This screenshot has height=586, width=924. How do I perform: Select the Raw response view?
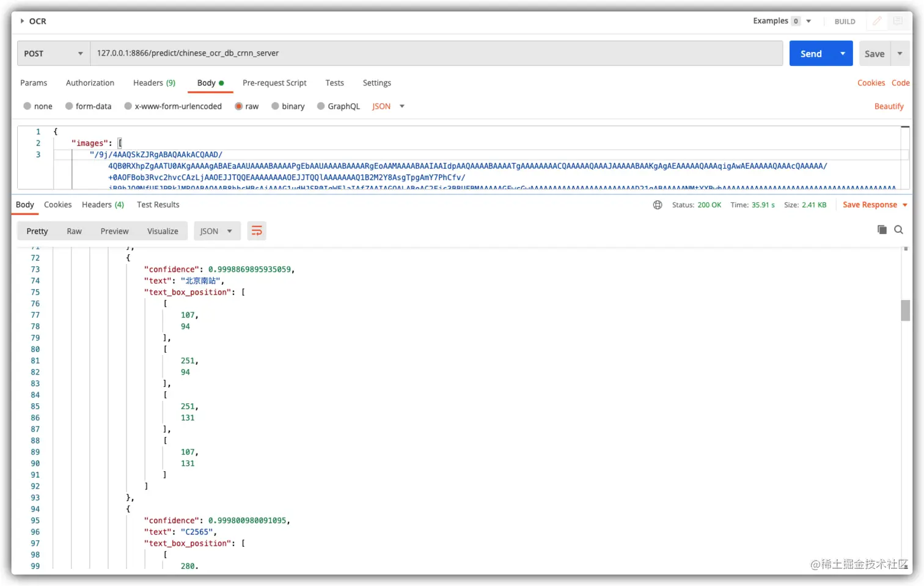click(74, 231)
